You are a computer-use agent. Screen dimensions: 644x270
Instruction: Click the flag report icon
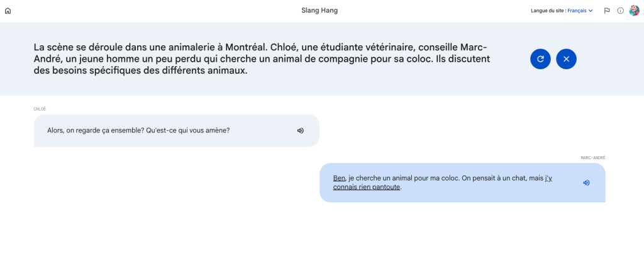pyautogui.click(x=607, y=11)
